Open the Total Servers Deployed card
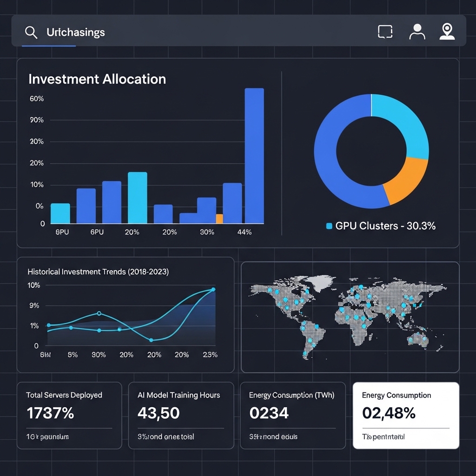 point(69,415)
